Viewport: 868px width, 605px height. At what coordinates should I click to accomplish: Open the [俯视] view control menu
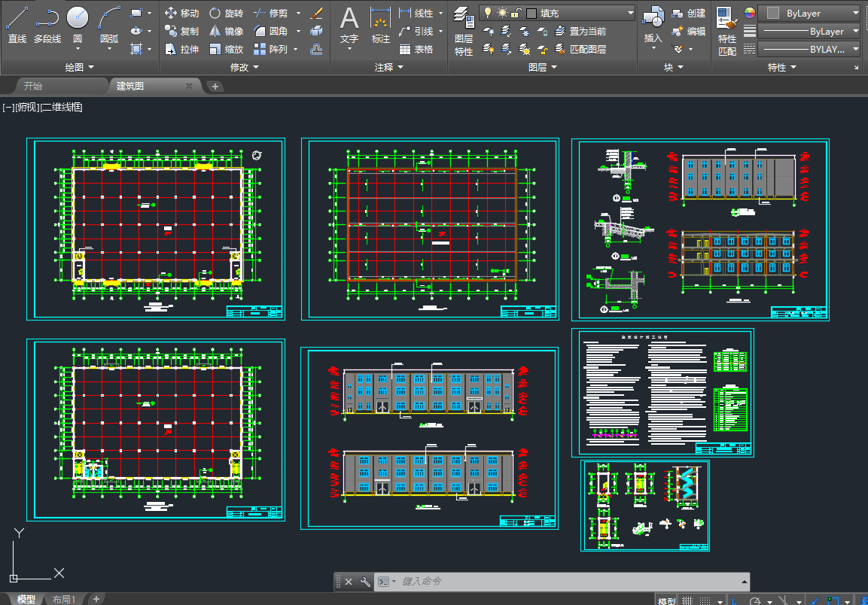coord(28,107)
